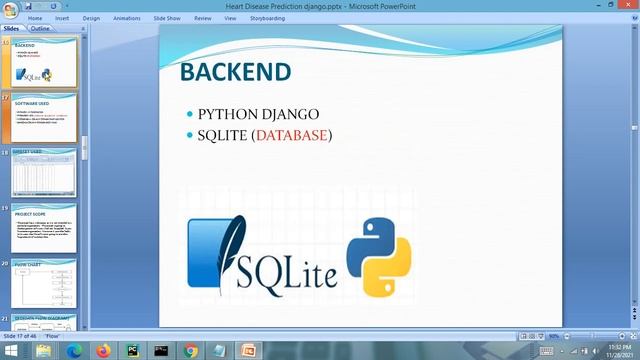The image size is (640, 360).
Task: Open the View ribbon tab
Action: pos(230,18)
